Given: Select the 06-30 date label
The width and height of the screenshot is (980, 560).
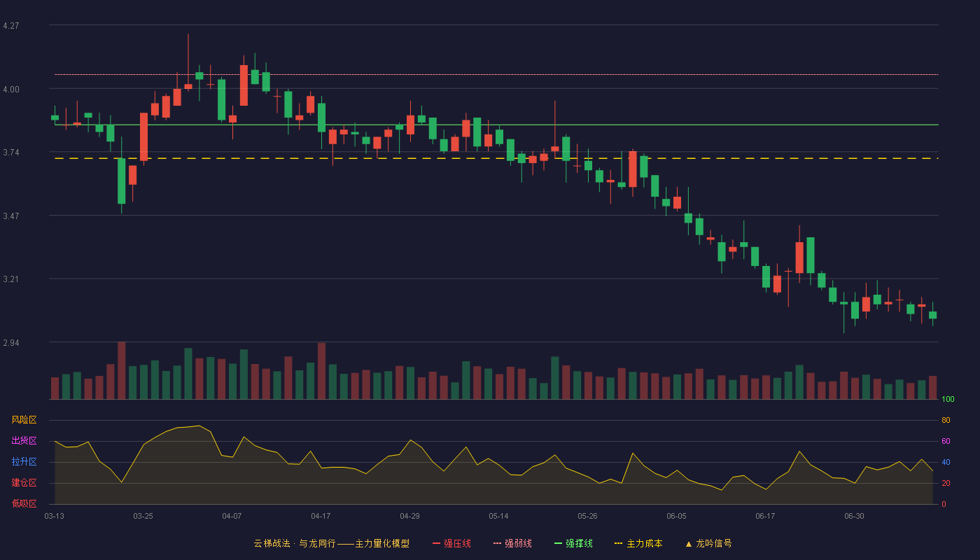Looking at the screenshot, I should click(x=854, y=516).
